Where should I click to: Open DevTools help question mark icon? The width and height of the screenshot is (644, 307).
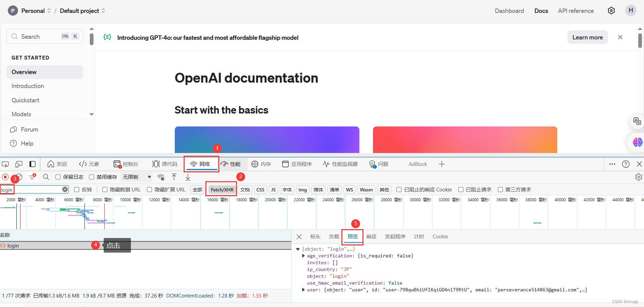point(626,164)
